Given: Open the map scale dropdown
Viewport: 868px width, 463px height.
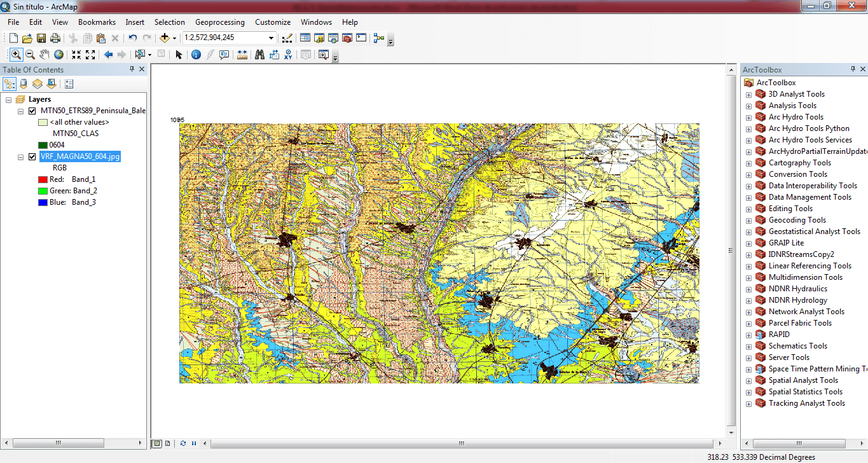Looking at the screenshot, I should pos(271,38).
